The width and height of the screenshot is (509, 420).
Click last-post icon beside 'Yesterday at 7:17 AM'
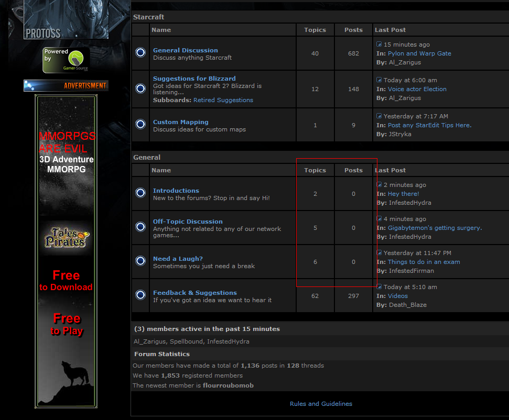(x=379, y=116)
